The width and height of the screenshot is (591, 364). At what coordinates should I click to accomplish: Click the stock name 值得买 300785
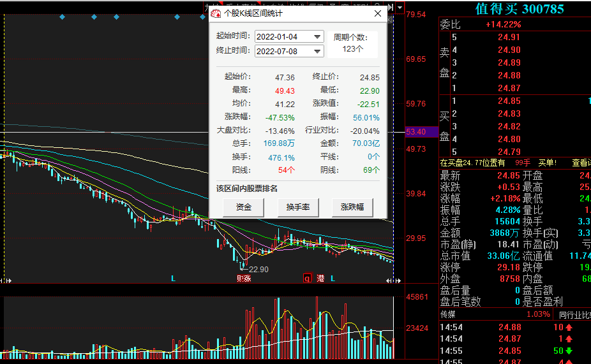(x=520, y=9)
